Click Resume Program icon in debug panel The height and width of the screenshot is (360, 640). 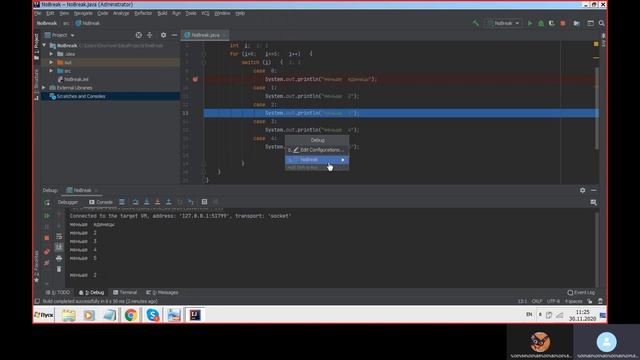47,216
